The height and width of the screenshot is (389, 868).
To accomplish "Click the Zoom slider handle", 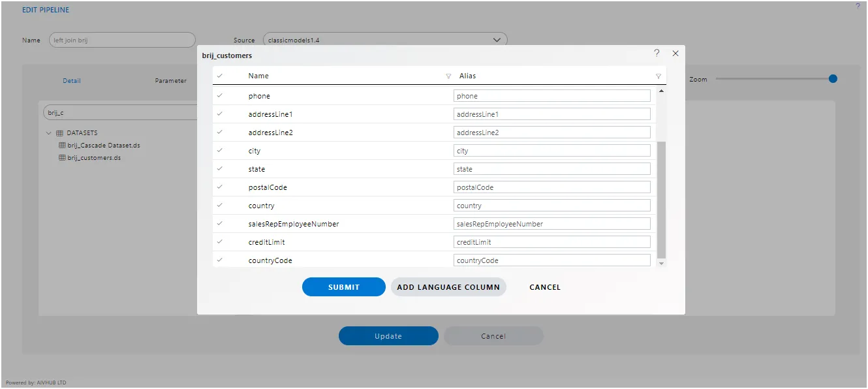I will coord(833,79).
